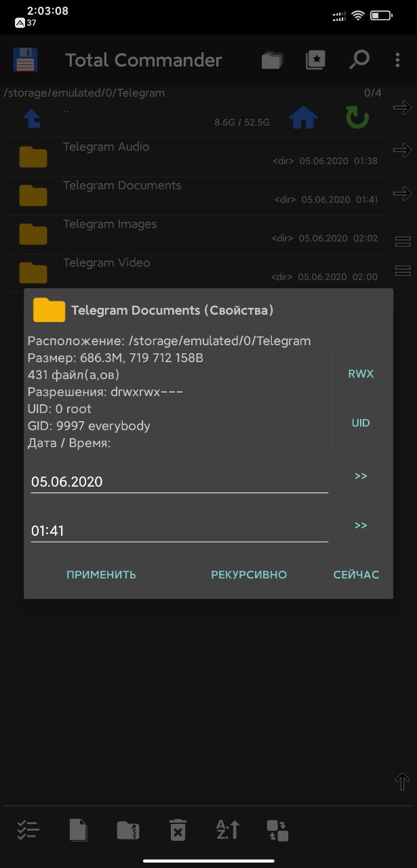Tap the delete trash icon

(178, 830)
